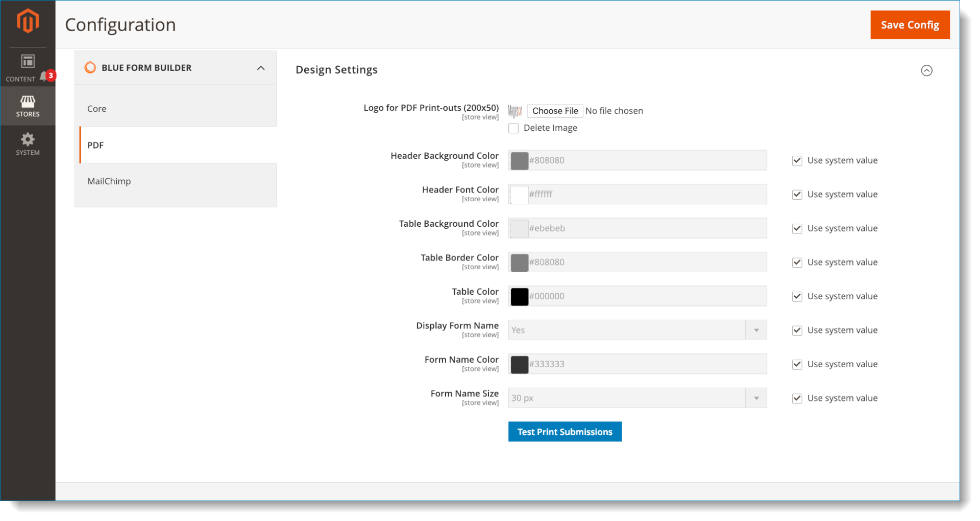The height and width of the screenshot is (521, 980).
Task: Open the Form Name Size dropdown
Action: point(638,398)
